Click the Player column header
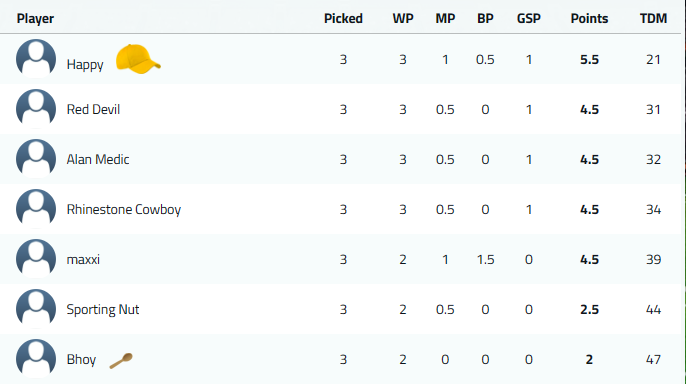 (35, 18)
